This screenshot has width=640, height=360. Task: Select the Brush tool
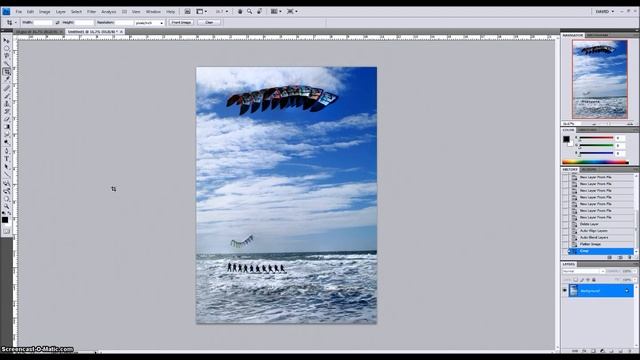click(7, 96)
